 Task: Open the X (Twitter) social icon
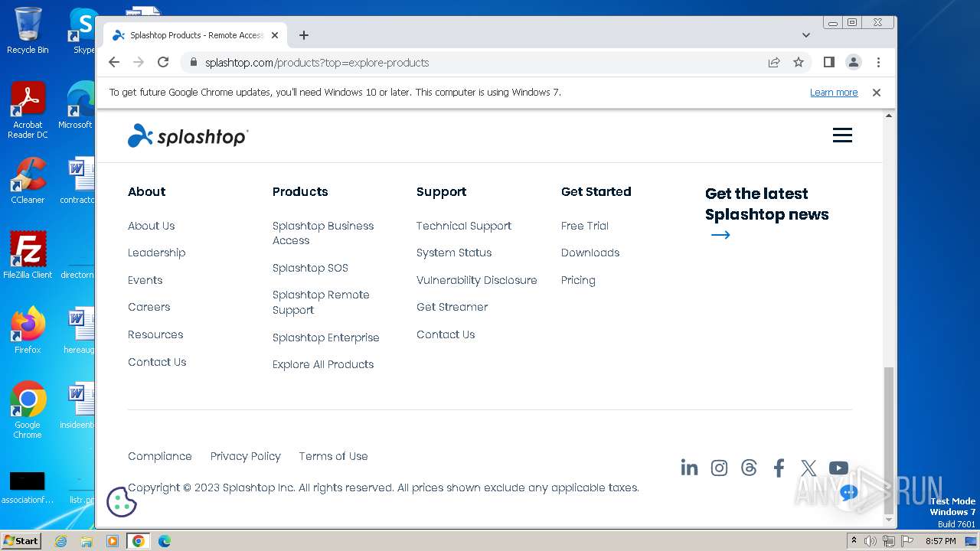pyautogui.click(x=808, y=468)
